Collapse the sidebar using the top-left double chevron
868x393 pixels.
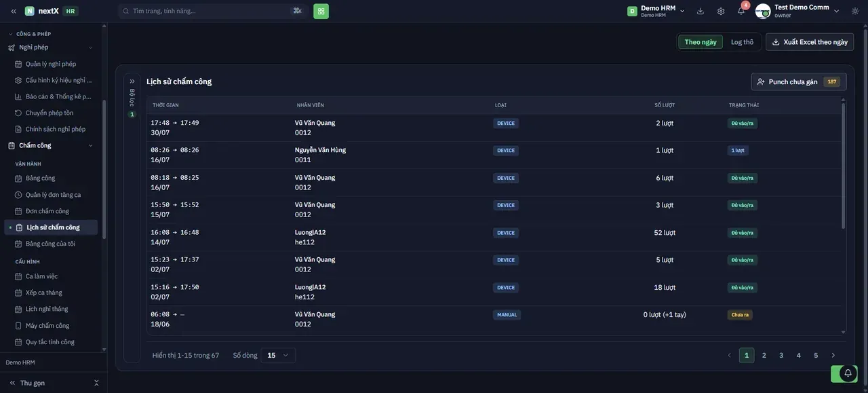(x=13, y=11)
